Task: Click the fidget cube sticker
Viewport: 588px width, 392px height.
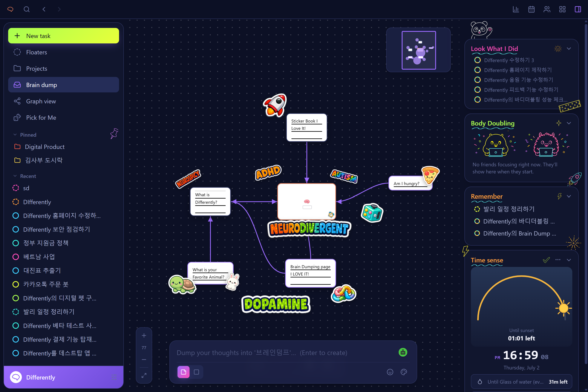Action: click(x=372, y=213)
